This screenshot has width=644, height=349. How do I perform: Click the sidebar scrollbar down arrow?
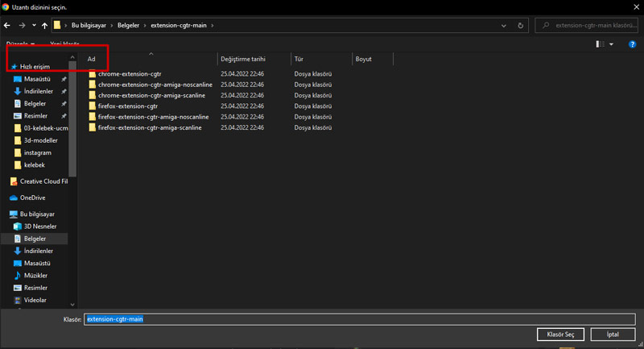(72, 305)
